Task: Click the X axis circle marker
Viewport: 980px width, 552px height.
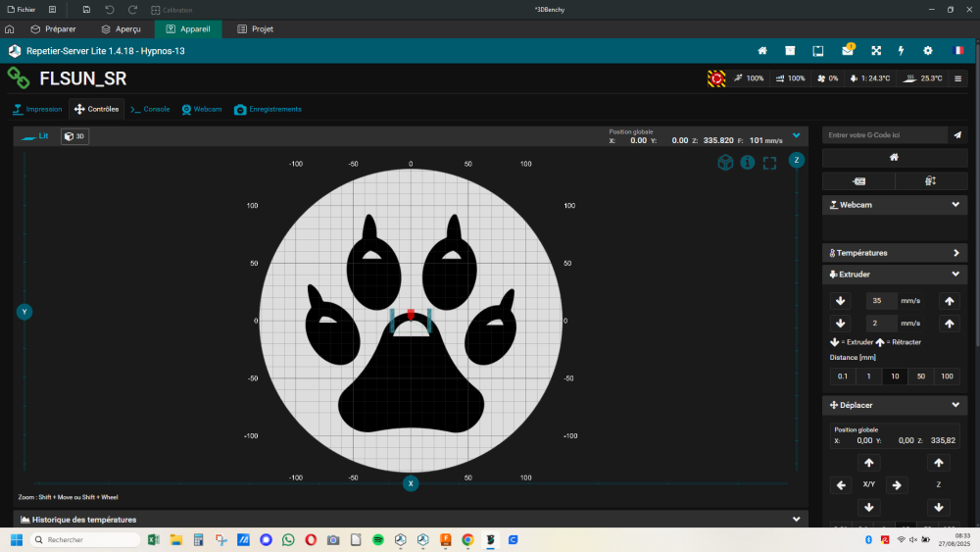Action: click(x=411, y=483)
